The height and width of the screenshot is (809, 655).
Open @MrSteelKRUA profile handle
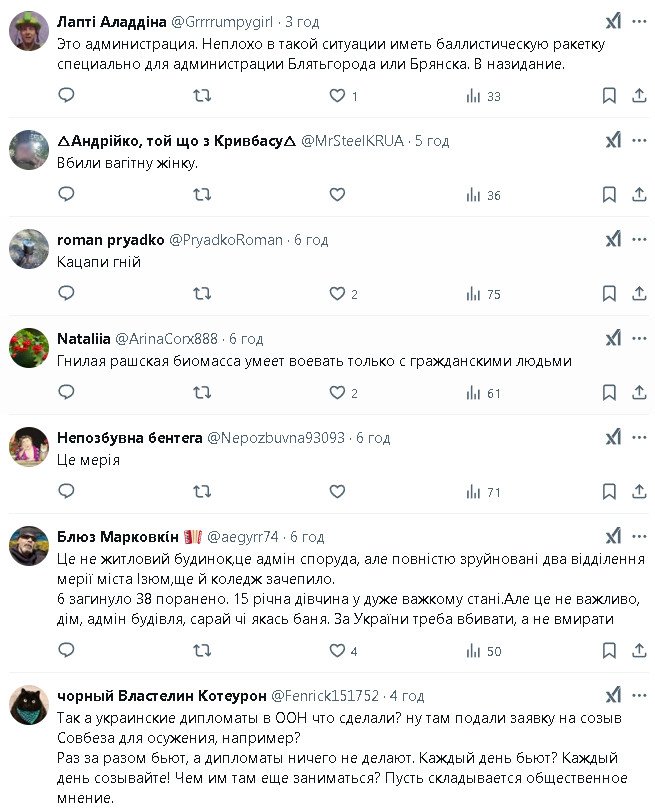352,141
